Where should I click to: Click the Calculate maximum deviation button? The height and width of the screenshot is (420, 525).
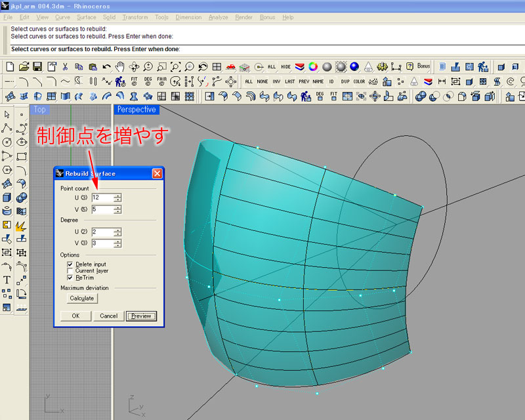(82, 298)
